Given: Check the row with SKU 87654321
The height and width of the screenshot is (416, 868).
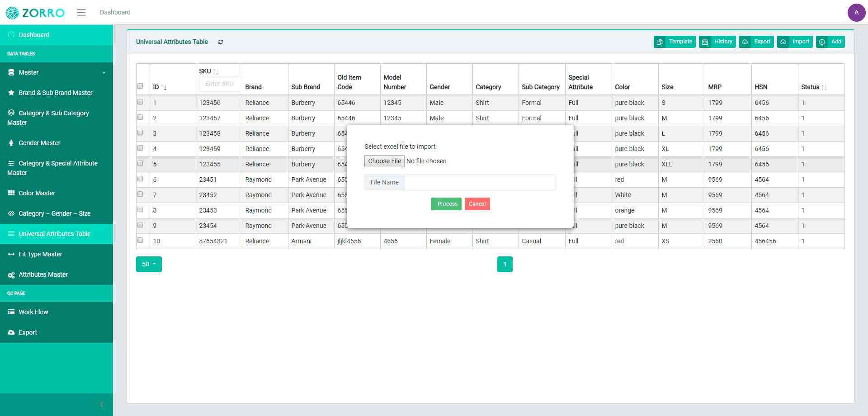Looking at the screenshot, I should 140,241.
